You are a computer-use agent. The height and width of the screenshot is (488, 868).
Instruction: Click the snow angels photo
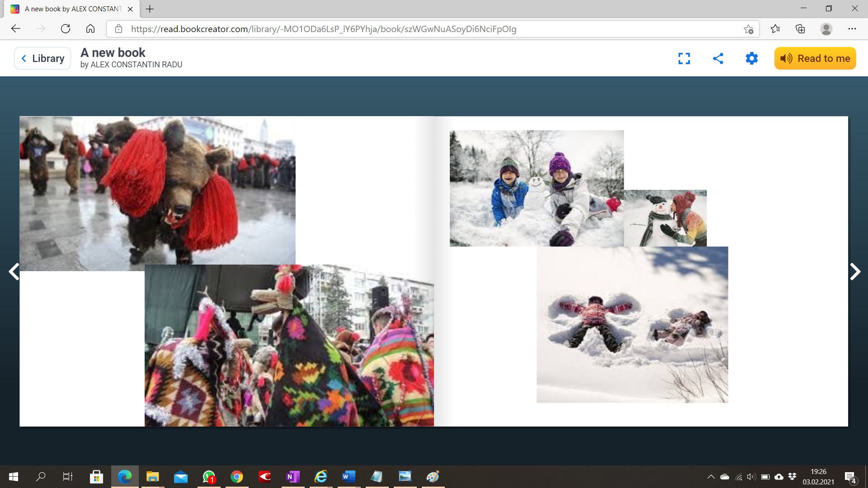click(x=632, y=324)
